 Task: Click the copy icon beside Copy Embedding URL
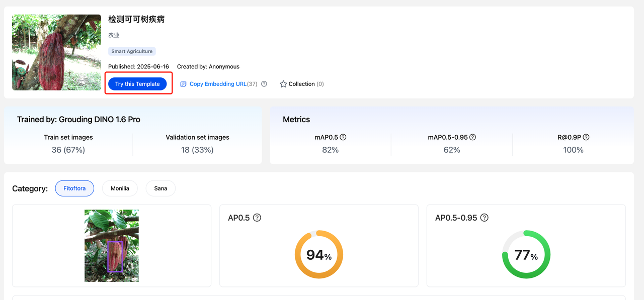point(183,84)
